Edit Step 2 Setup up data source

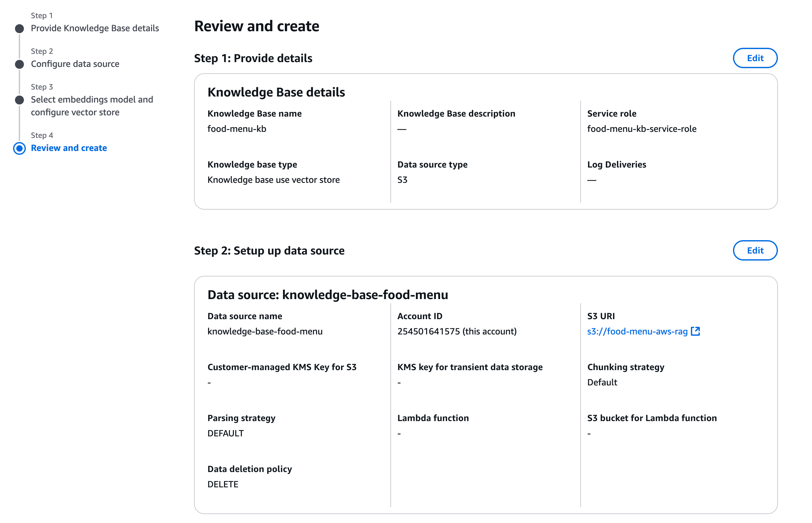755,250
